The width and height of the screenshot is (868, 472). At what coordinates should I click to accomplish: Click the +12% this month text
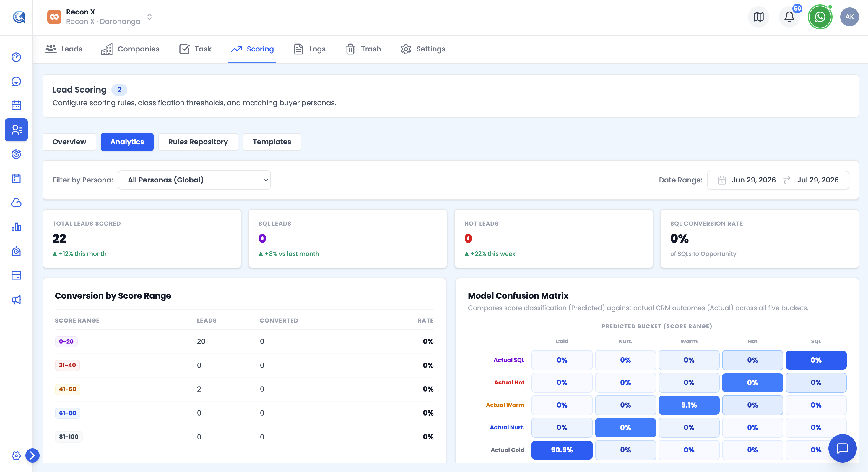pyautogui.click(x=82, y=253)
